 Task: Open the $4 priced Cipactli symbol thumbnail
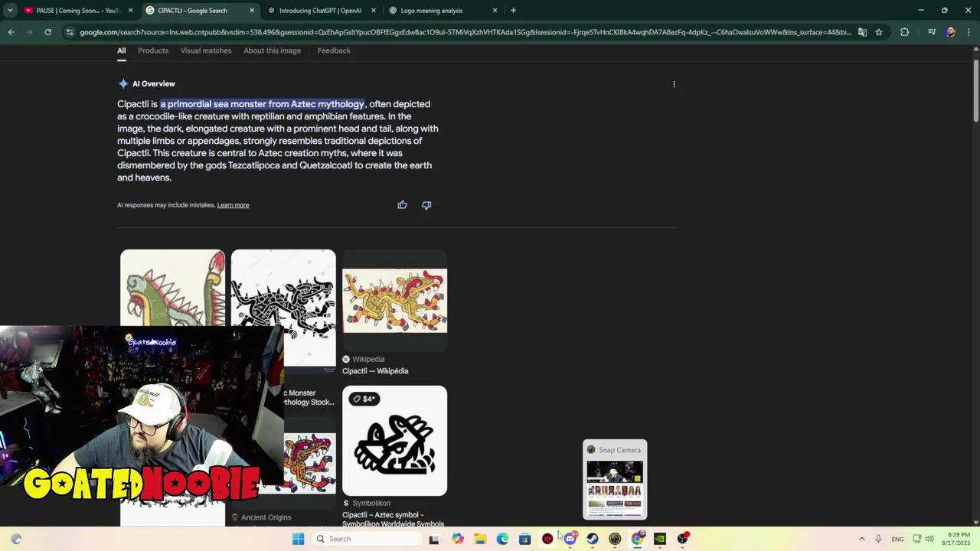coord(394,441)
